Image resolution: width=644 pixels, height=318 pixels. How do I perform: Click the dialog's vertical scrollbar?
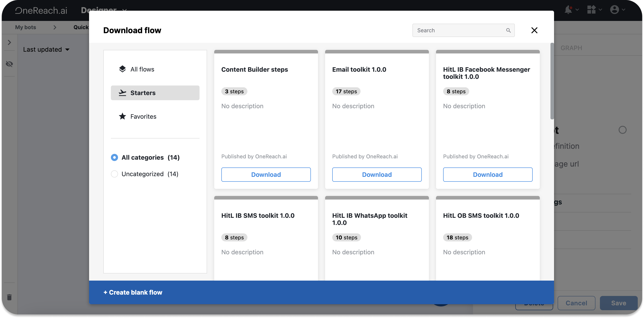552,81
